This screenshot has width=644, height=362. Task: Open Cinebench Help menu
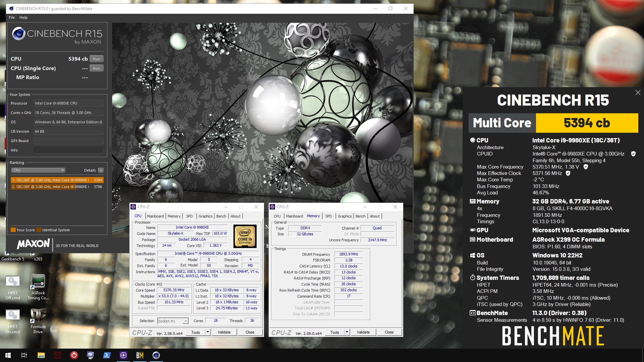coord(23,17)
